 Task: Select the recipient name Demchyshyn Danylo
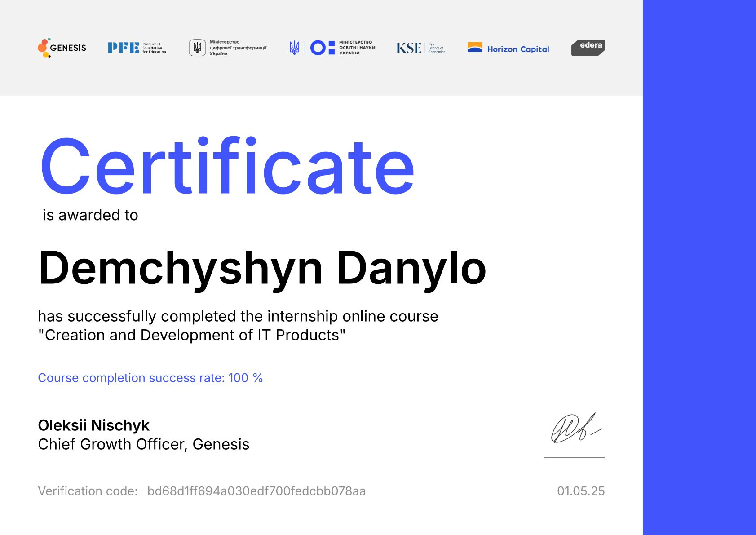[262, 268]
